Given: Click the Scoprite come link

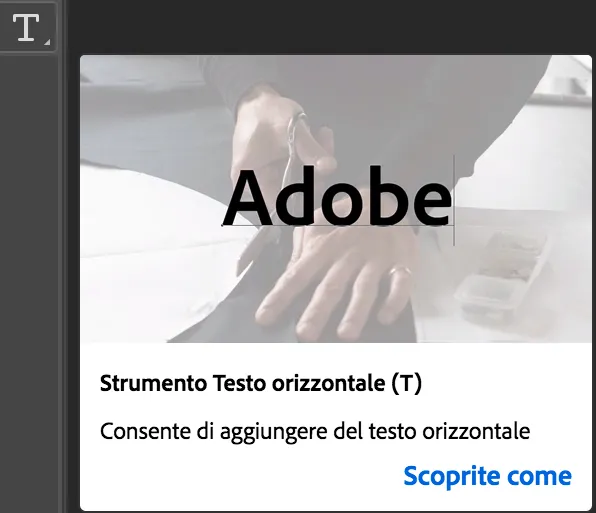Looking at the screenshot, I should click(x=487, y=476).
